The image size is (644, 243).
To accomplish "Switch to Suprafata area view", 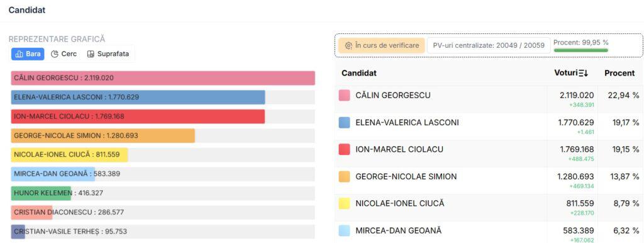I will 108,54.
